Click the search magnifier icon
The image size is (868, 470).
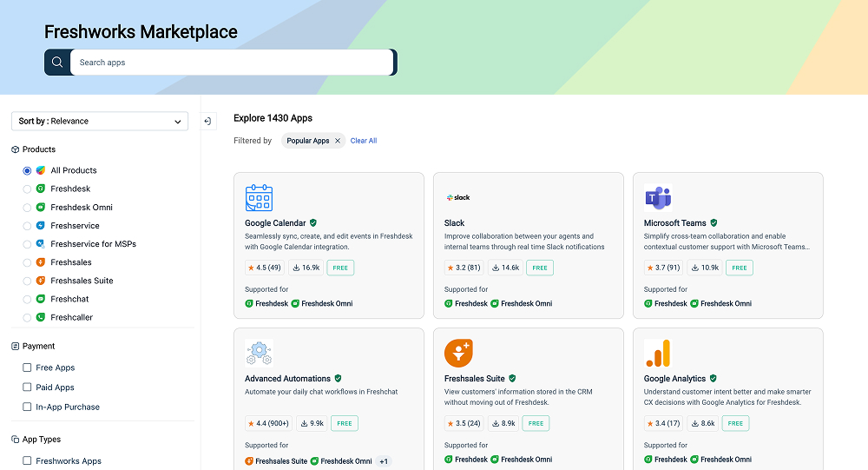(57, 62)
